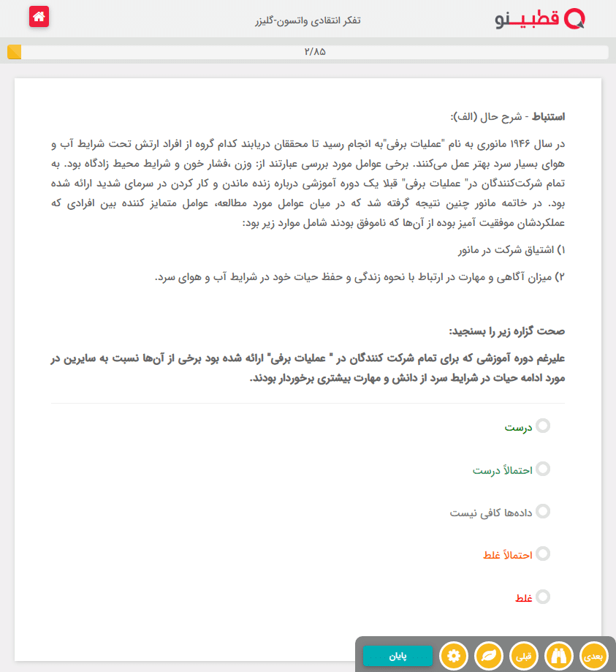Click the 'احتمالاً غلط' orange answer label
This screenshot has height=672, width=616.
point(508,555)
